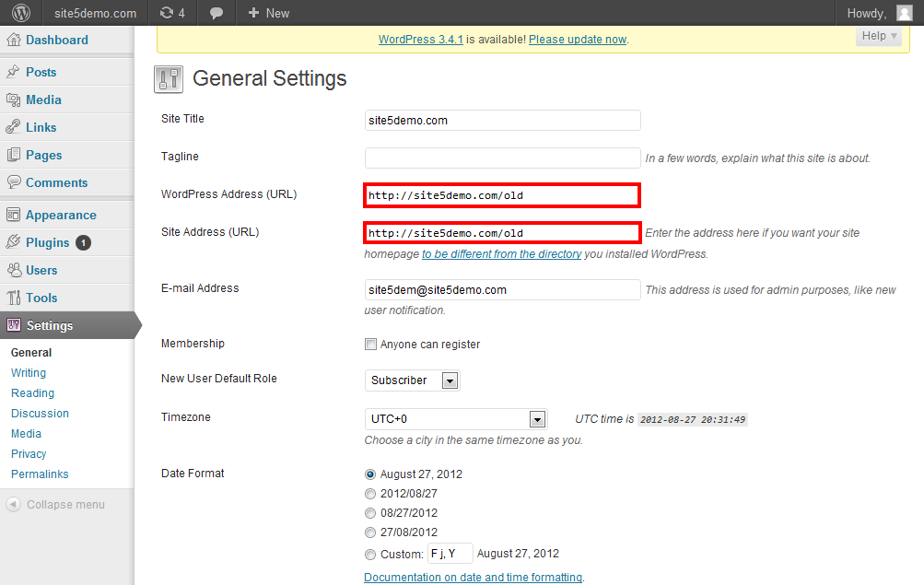This screenshot has height=585, width=924.
Task: Click the empty Tagline input field
Action: click(503, 158)
